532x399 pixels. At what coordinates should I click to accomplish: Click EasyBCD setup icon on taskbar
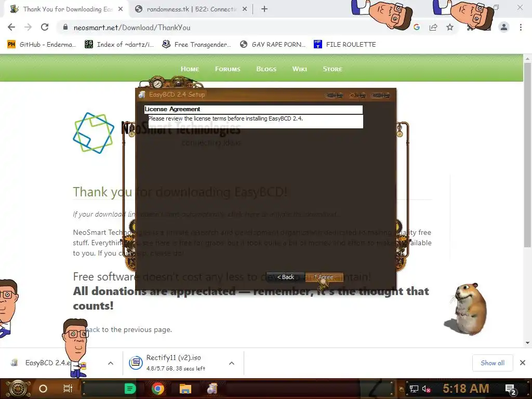[x=212, y=389]
